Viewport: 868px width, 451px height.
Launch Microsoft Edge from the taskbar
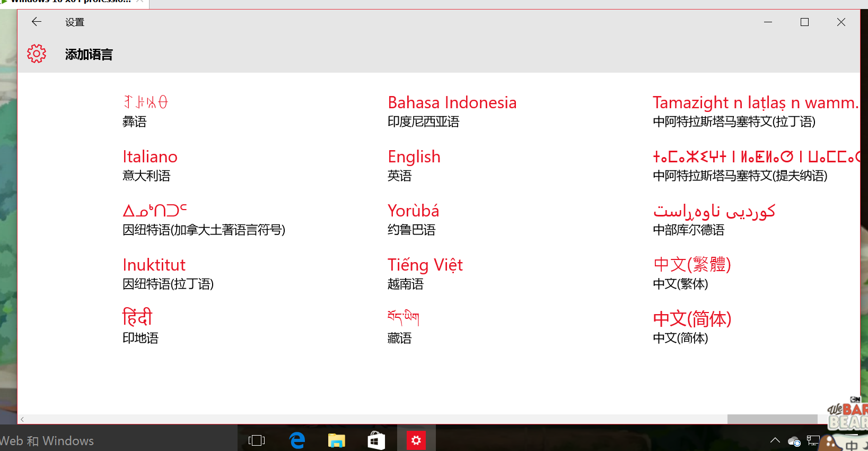pyautogui.click(x=297, y=440)
